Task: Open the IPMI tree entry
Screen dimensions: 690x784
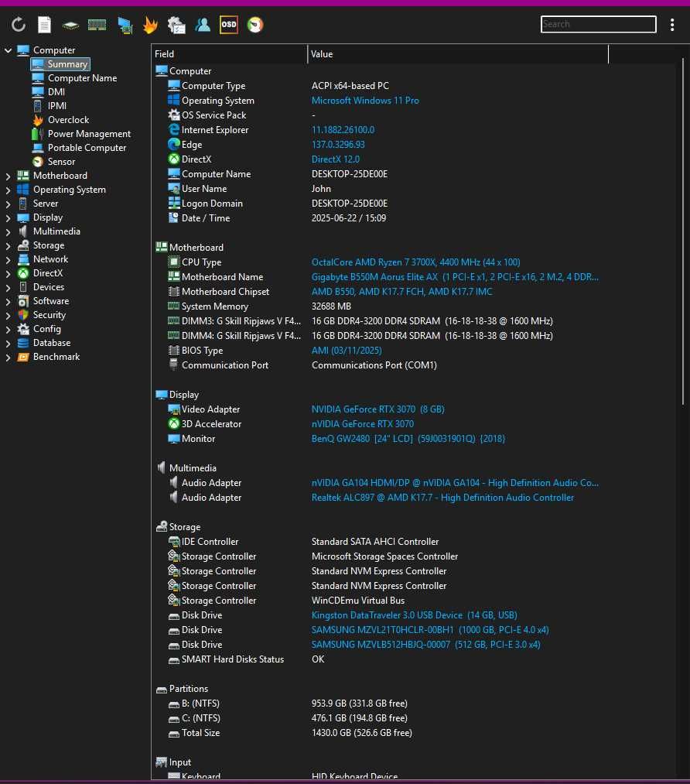Action: pos(49,106)
